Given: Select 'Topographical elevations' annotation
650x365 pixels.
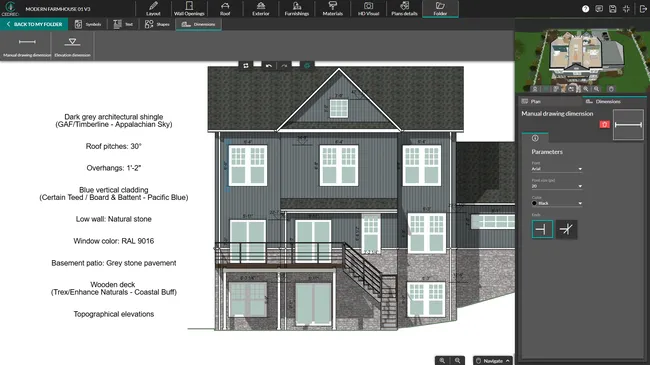Looking at the screenshot, I should pos(114,314).
